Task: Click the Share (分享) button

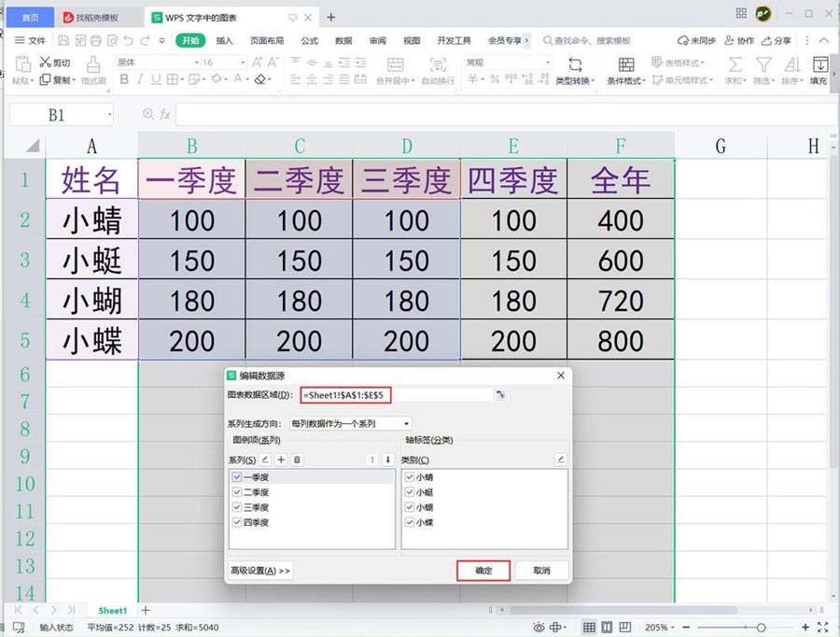Action: click(x=777, y=40)
